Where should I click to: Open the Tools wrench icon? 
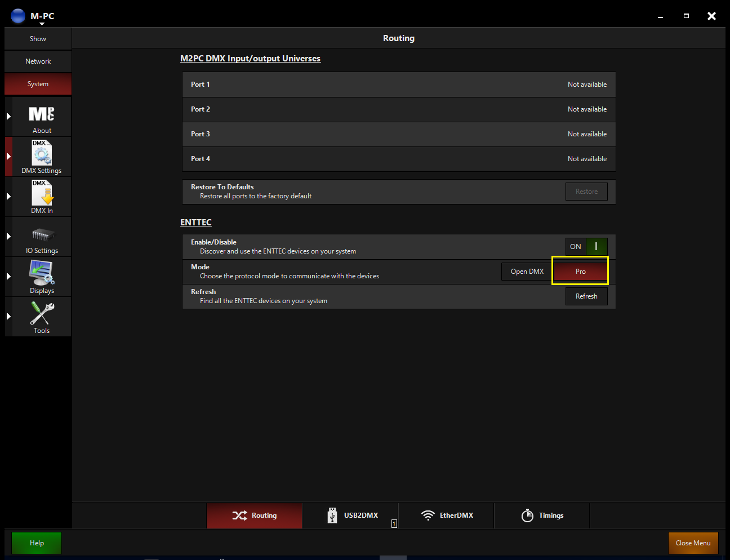[42, 313]
